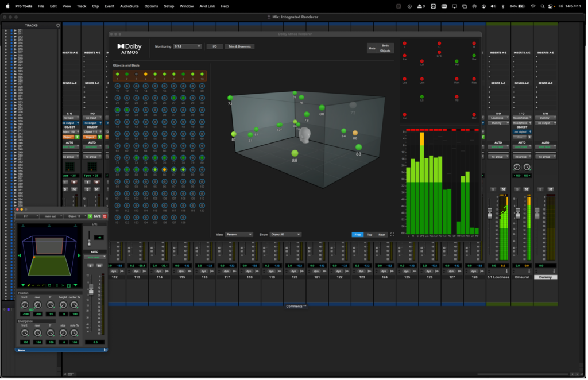Viewport: 588px width, 380px height.
Task: Open the File menu
Action: (41, 6)
